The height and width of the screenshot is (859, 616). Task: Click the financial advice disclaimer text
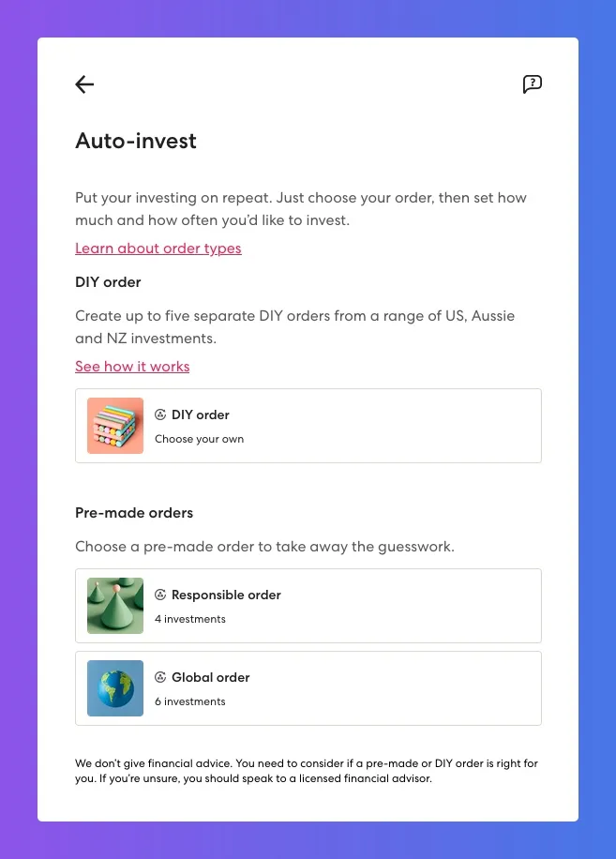click(x=307, y=771)
